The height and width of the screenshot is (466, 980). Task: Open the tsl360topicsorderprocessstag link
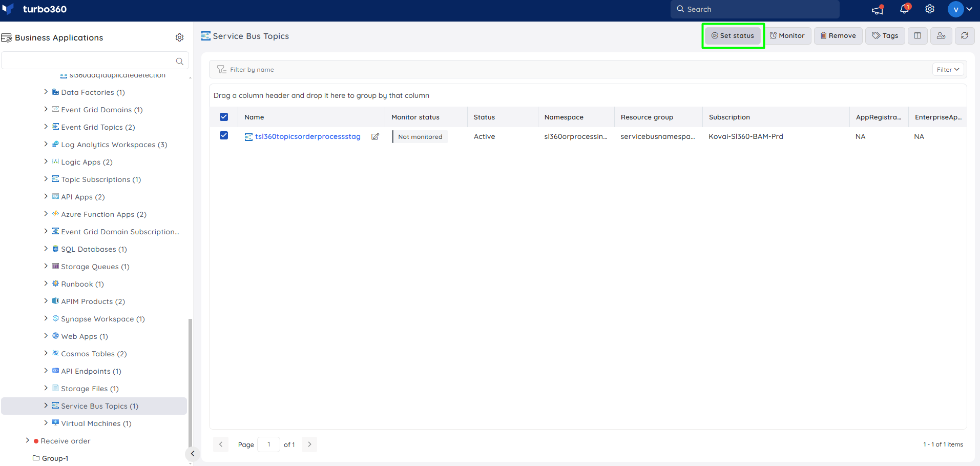pos(308,136)
